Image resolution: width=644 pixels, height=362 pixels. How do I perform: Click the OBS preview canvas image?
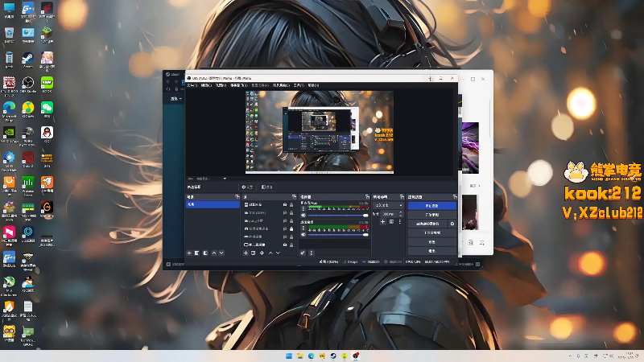click(x=320, y=132)
